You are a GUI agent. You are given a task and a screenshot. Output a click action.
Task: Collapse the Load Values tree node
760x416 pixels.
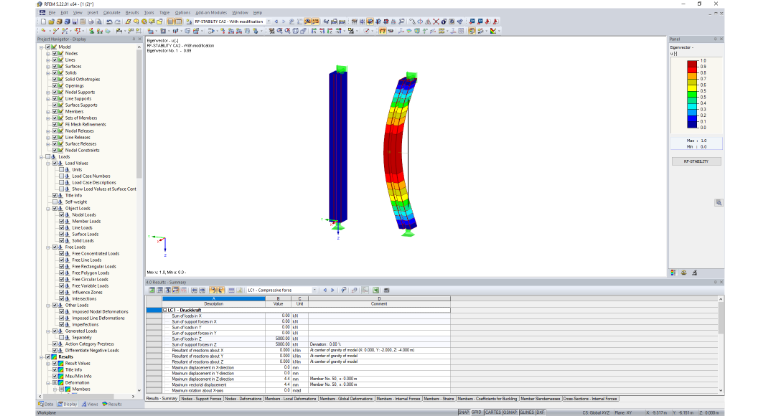[48, 163]
